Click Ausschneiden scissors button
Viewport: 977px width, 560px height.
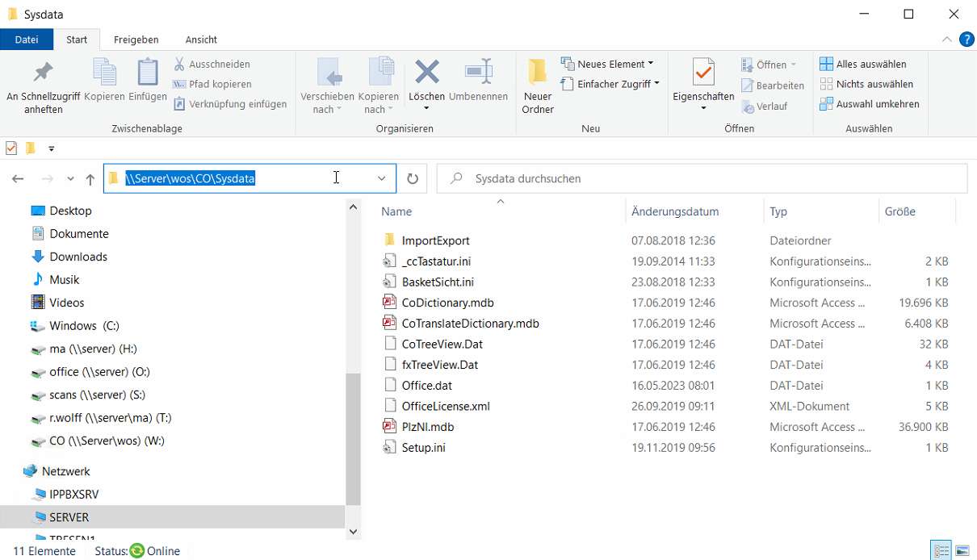coord(212,64)
